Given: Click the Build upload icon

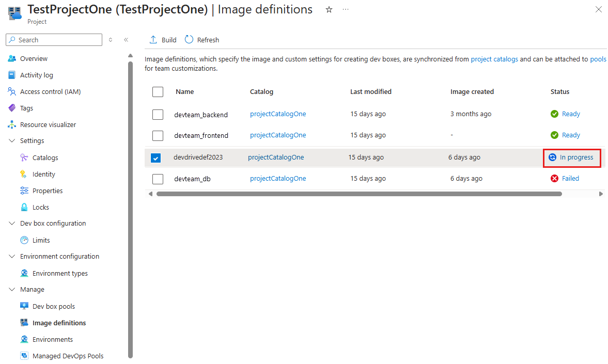Looking at the screenshot, I should [x=153, y=40].
